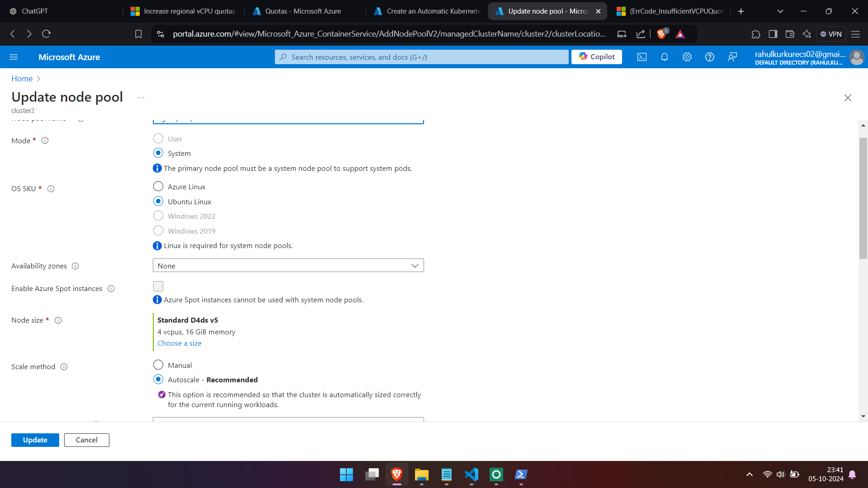The image size is (868, 488).
Task: Click the form's vertical scrollbar thumb
Action: coord(863,198)
